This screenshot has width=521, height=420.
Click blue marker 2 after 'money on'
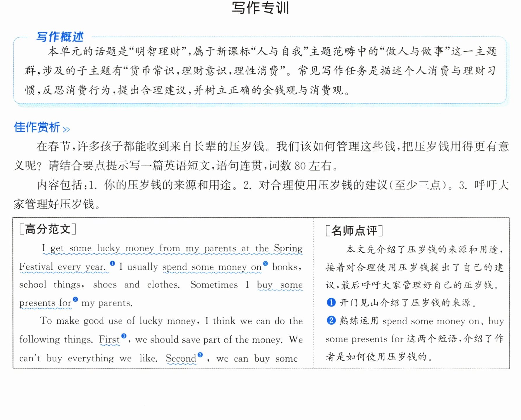(x=265, y=264)
